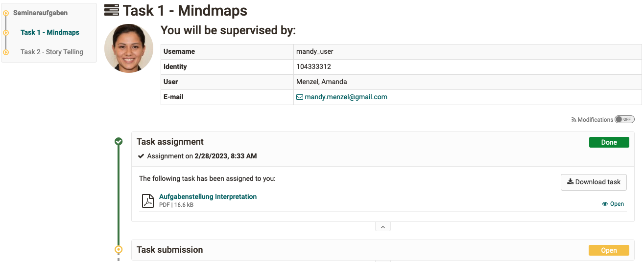Click the green checkmark timeline icon
Image resolution: width=644 pixels, height=262 pixels.
(119, 142)
